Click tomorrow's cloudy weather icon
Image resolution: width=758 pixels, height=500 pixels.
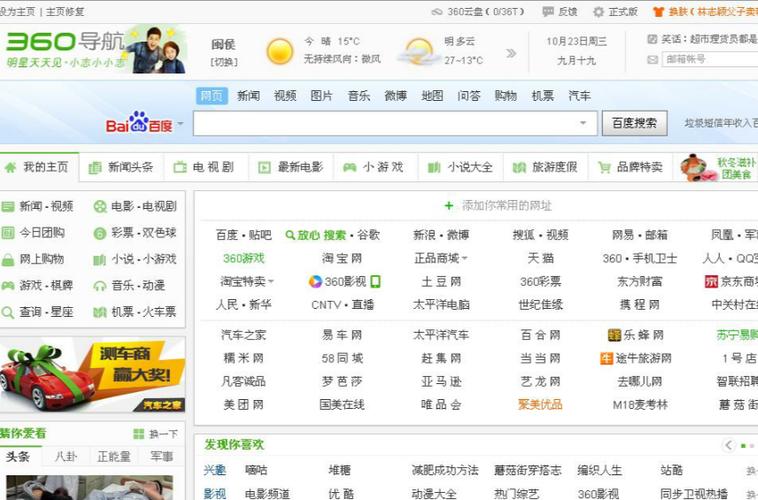click(419, 52)
